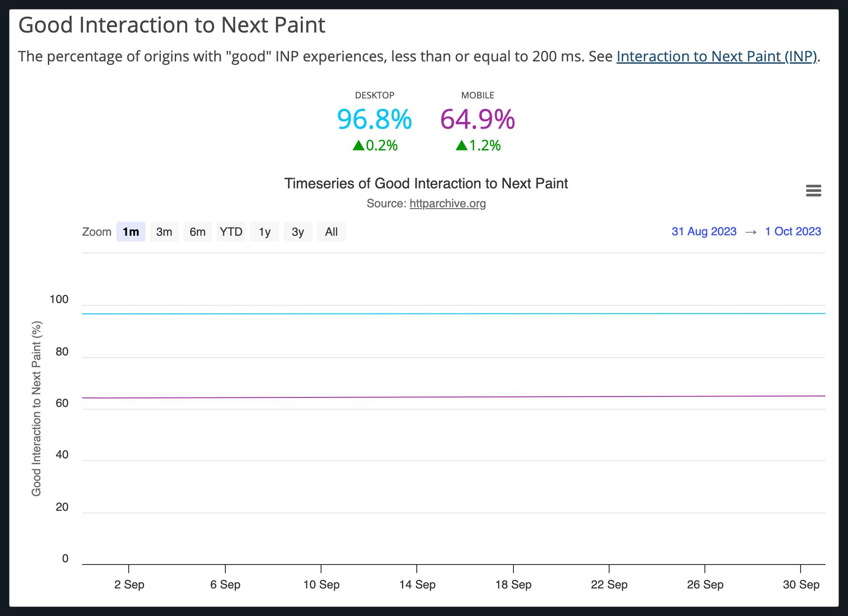Select the 3y zoom range
The image size is (848, 616).
click(x=298, y=232)
